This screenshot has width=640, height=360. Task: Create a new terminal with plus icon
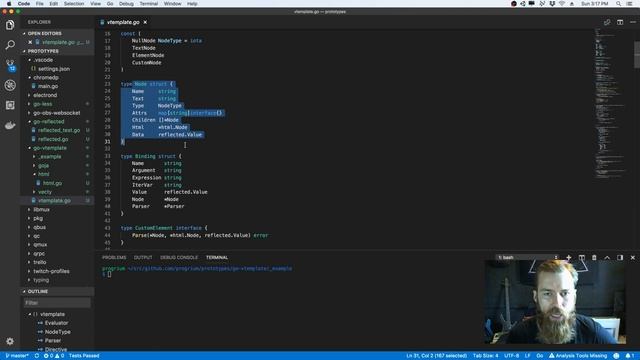569,258
